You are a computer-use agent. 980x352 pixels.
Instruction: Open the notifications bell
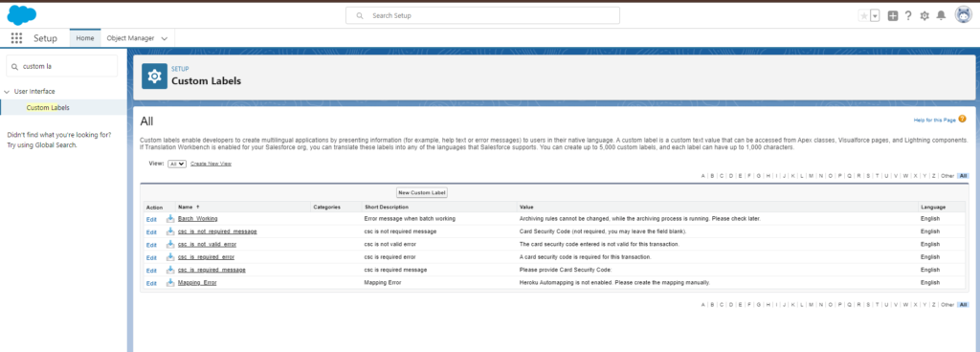coord(941,16)
